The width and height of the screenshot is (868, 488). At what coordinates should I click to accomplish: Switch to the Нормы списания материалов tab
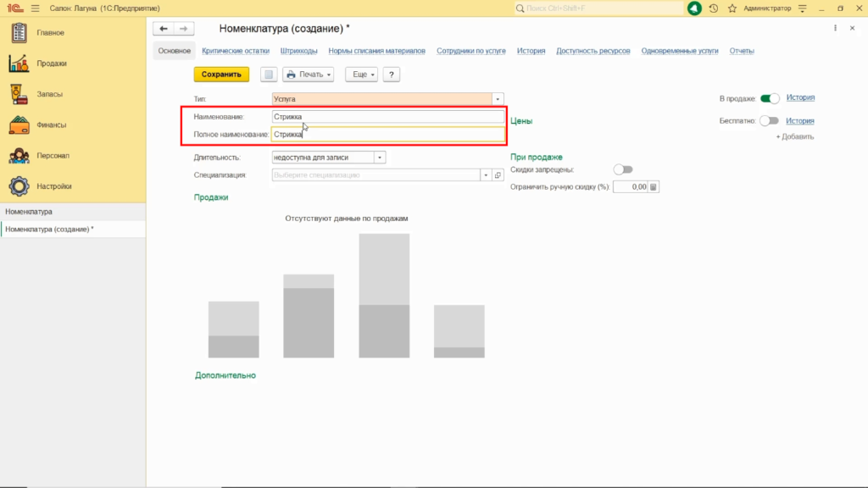tap(377, 51)
